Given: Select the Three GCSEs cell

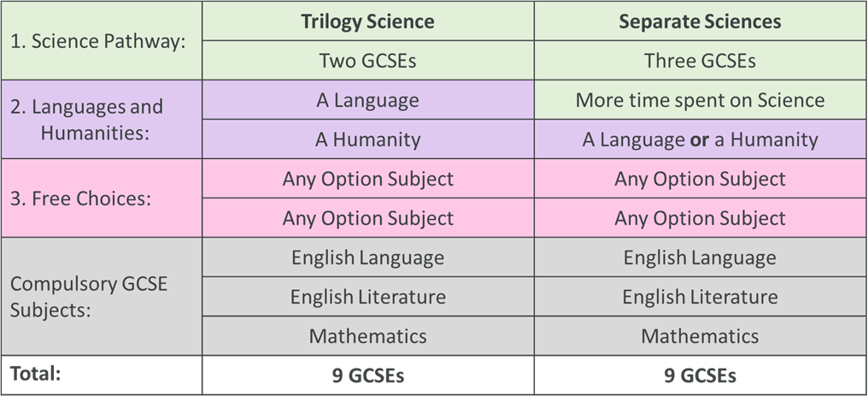Looking at the screenshot, I should pos(700,61).
